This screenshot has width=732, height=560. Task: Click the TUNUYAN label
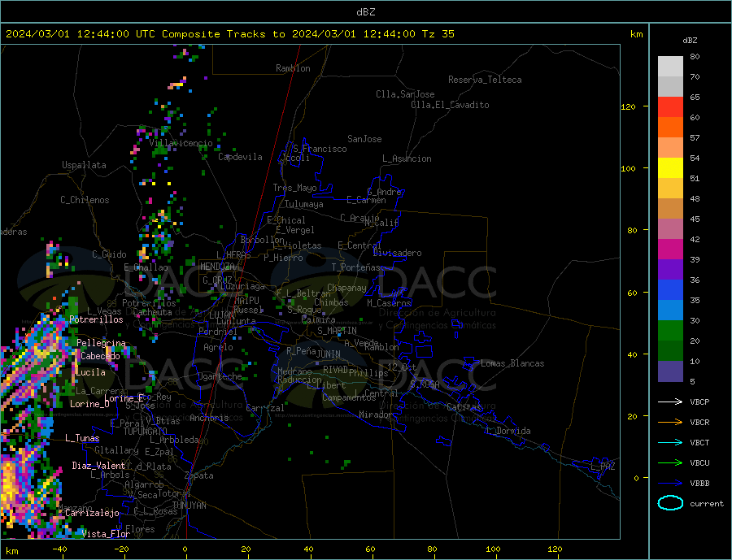[x=189, y=506]
